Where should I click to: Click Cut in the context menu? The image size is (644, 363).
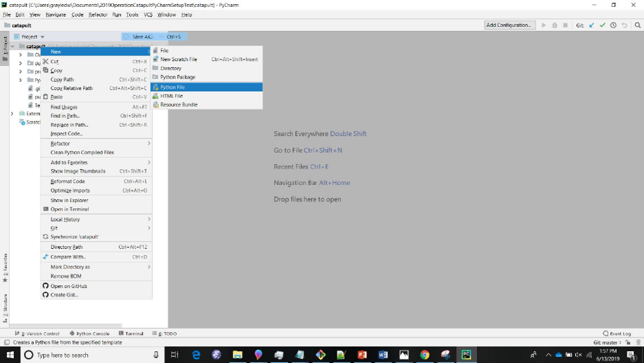(96, 62)
